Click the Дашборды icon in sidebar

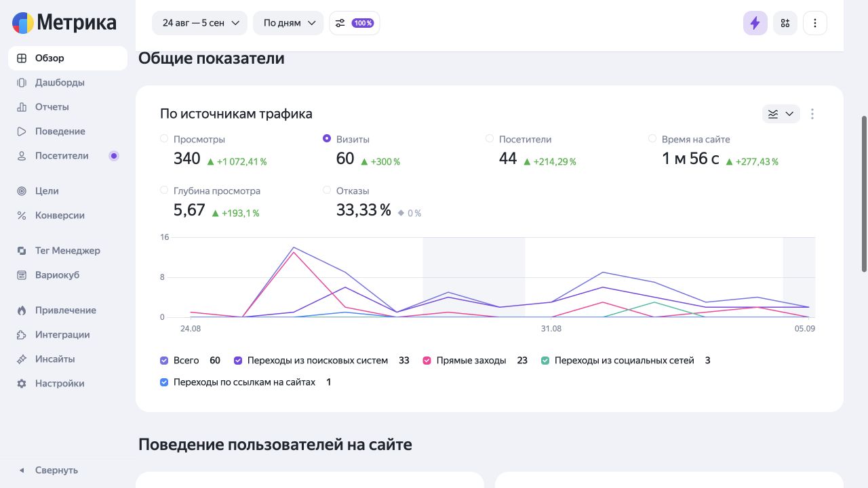(22, 83)
